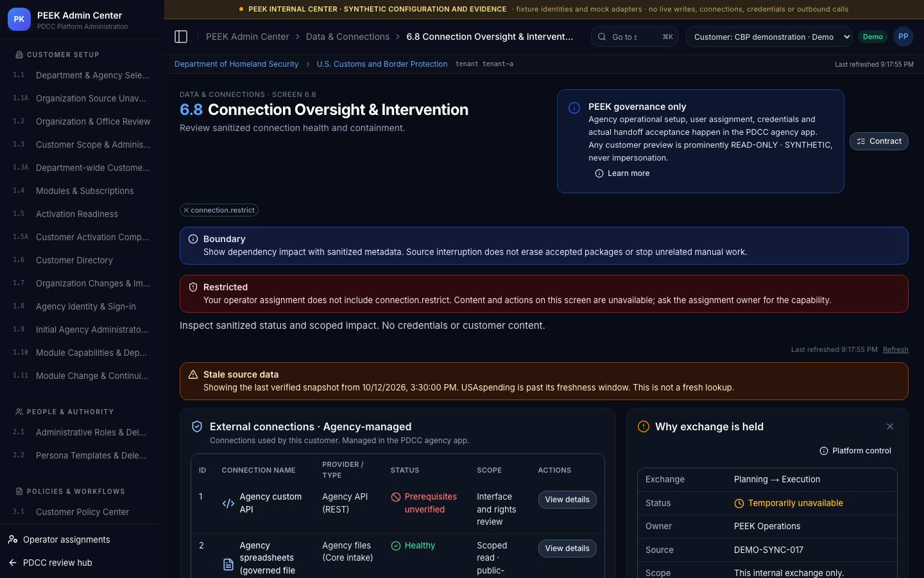Click the External connections shield icon

click(x=197, y=426)
